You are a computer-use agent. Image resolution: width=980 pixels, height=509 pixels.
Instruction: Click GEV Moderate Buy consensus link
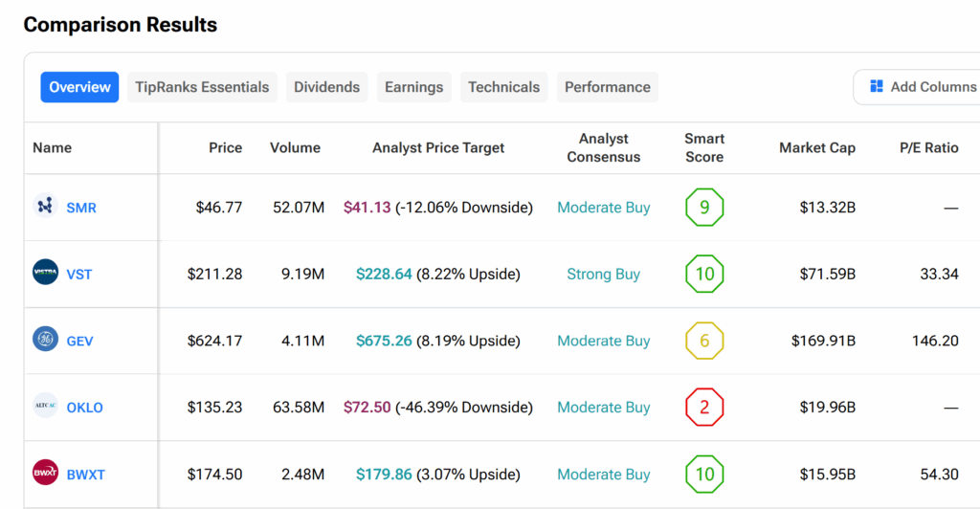tap(604, 341)
